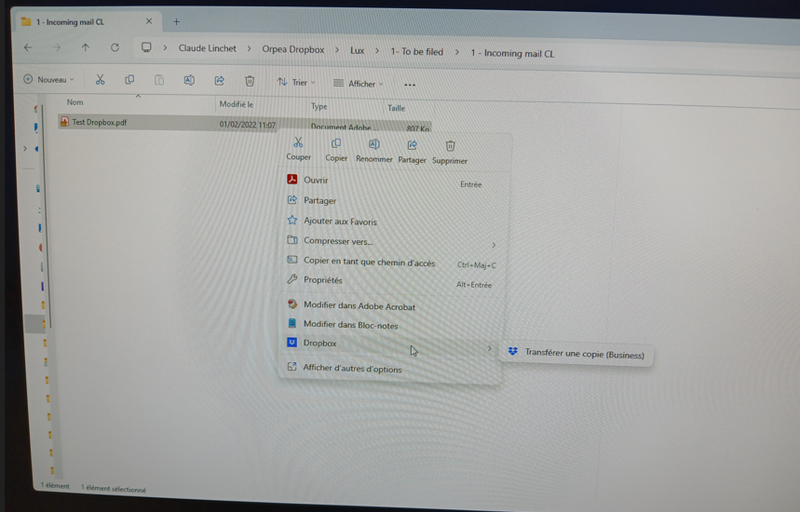The image size is (800, 512).
Task: Expand the chevron after Claude Linchet
Action: pyautogui.click(x=249, y=49)
